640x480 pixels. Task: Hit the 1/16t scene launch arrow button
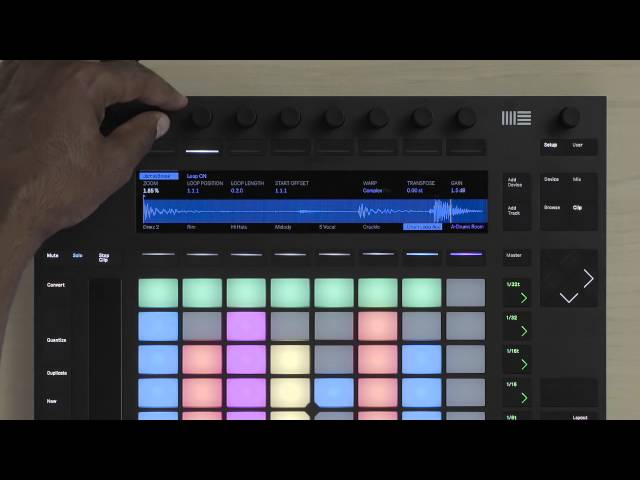click(516, 359)
